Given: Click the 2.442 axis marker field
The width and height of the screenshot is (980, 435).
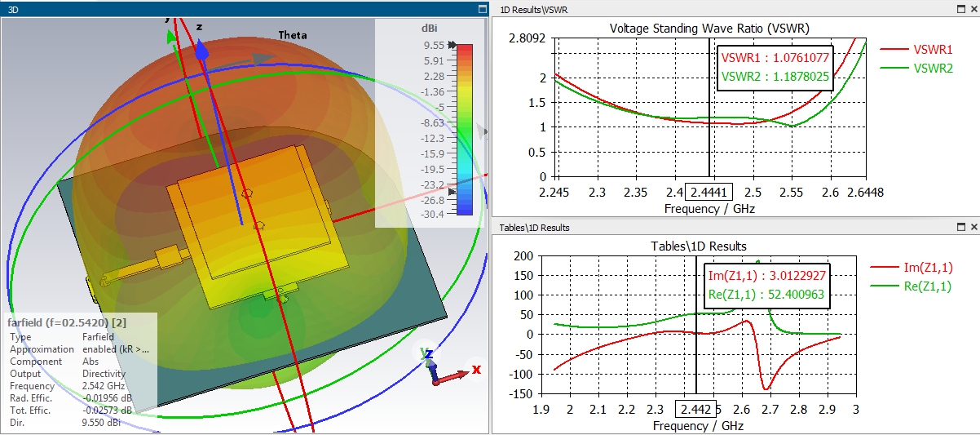Looking at the screenshot, I should click(x=695, y=409).
